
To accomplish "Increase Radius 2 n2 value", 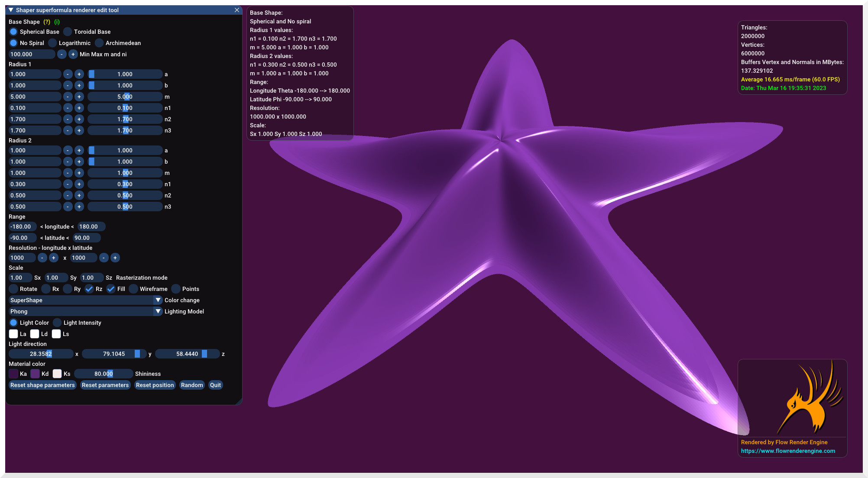I will coord(79,195).
